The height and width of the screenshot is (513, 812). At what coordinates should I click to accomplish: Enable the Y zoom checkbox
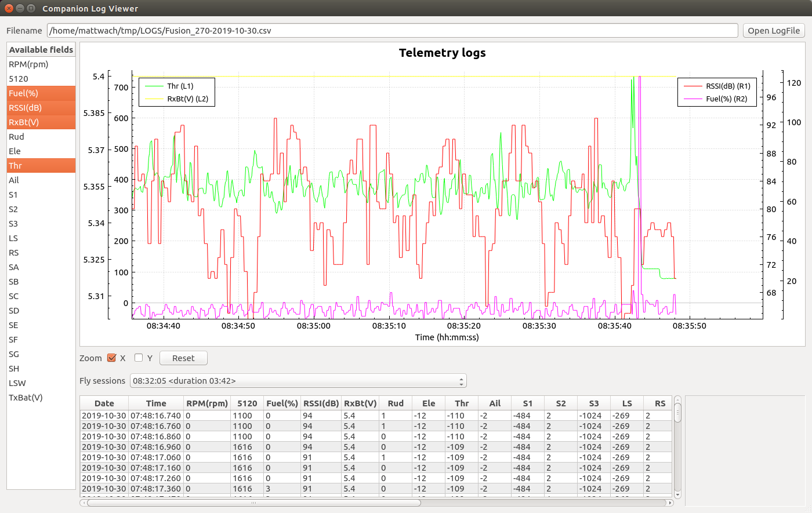tap(139, 358)
